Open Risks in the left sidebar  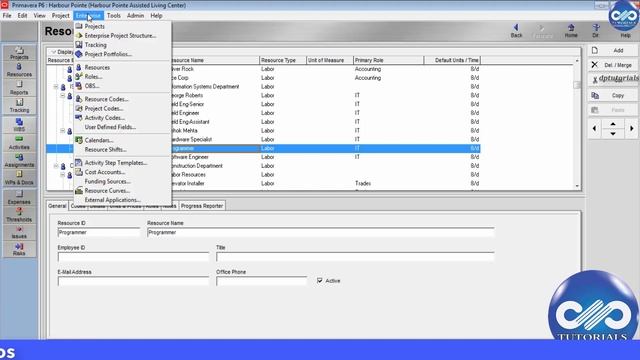[x=19, y=249]
